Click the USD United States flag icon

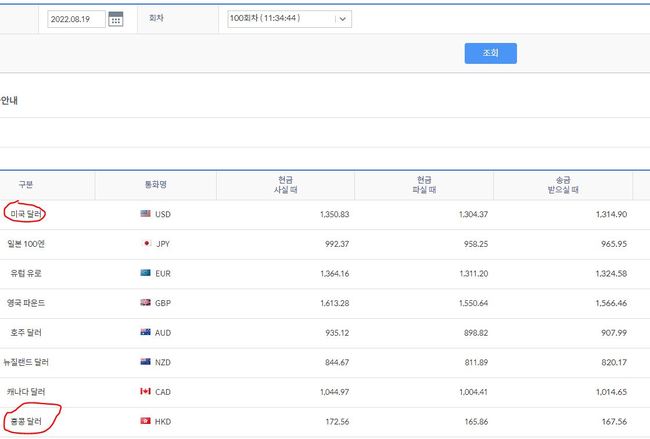pyautogui.click(x=145, y=214)
